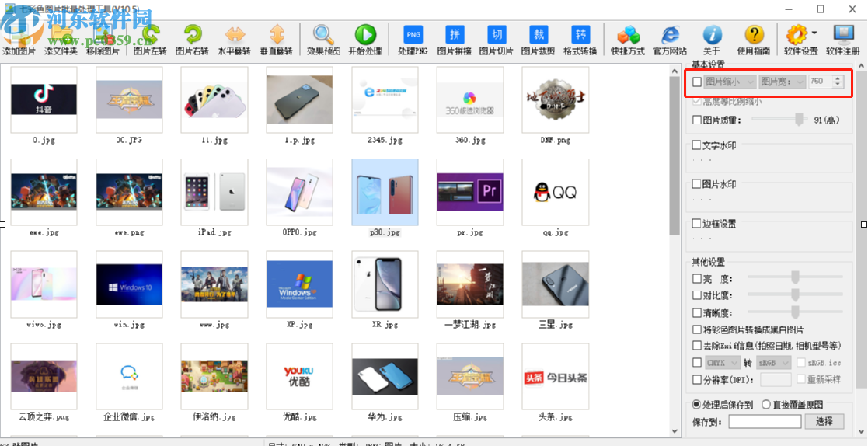Image resolution: width=868 pixels, height=446 pixels.
Task: Select the 0.jpg TikTok thumbnail
Action: [44, 100]
